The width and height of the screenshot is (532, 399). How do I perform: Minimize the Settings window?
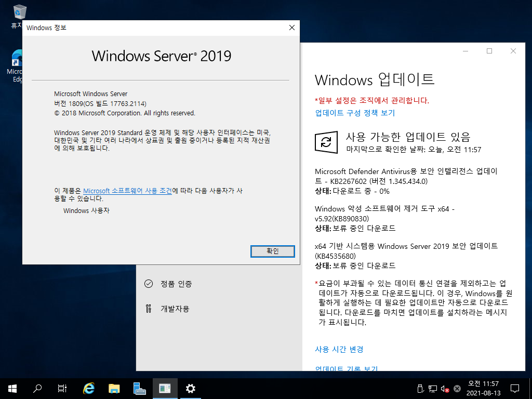(x=465, y=51)
